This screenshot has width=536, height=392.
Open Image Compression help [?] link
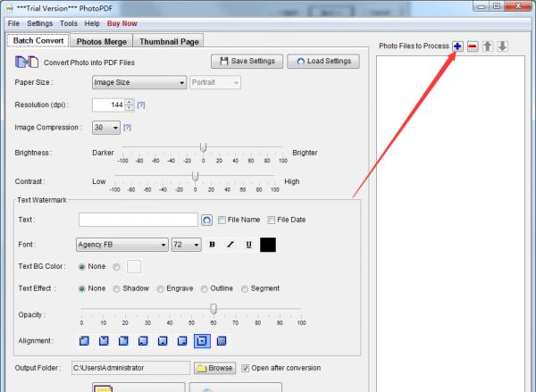point(127,128)
